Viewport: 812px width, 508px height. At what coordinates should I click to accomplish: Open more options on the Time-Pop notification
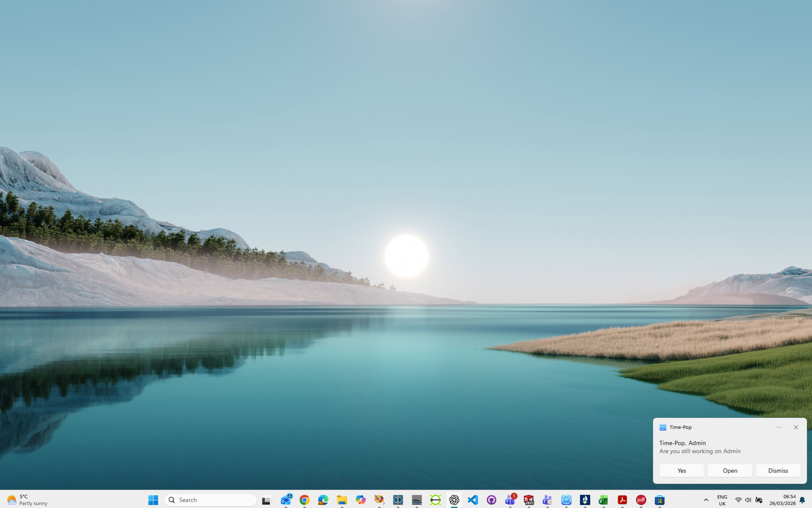click(779, 427)
